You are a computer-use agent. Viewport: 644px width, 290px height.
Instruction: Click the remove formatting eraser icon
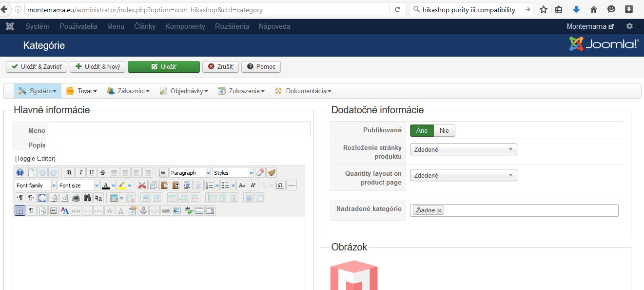[x=260, y=172]
